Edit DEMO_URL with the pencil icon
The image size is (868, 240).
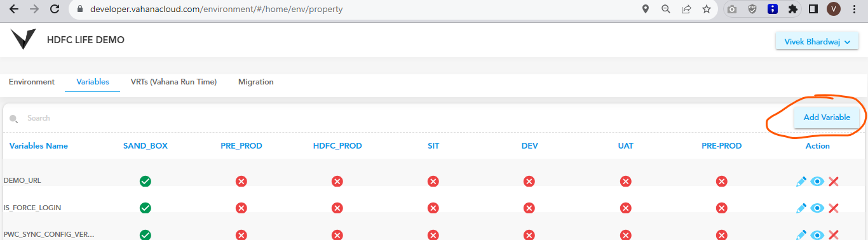[x=801, y=182]
